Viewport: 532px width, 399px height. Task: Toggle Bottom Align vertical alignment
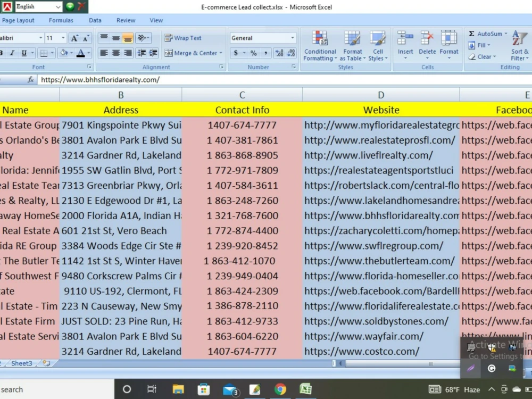(128, 38)
